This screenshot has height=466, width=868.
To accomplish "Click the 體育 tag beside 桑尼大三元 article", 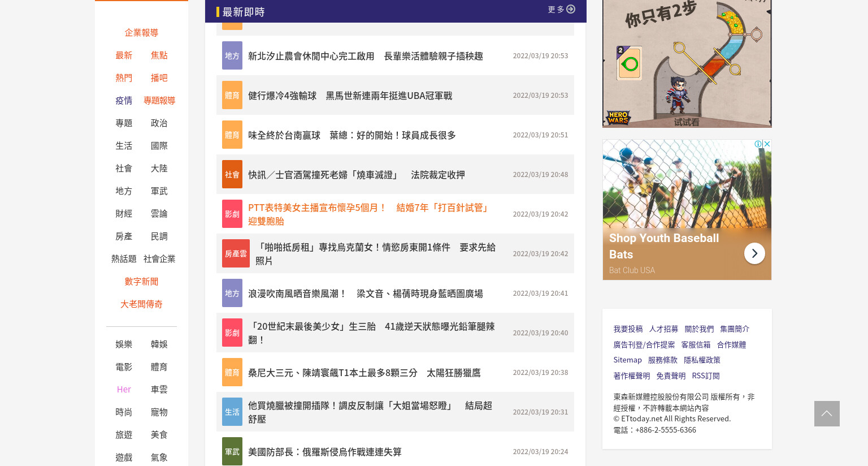I will point(232,372).
